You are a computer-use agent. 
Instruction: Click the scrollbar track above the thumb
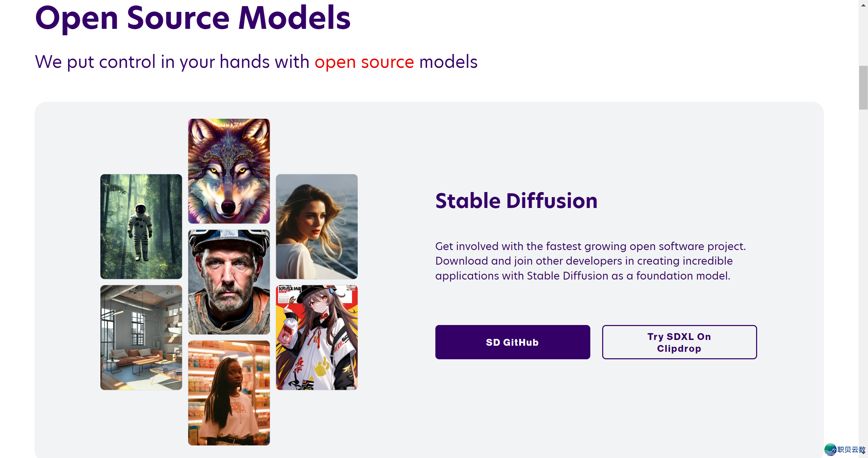click(x=863, y=37)
